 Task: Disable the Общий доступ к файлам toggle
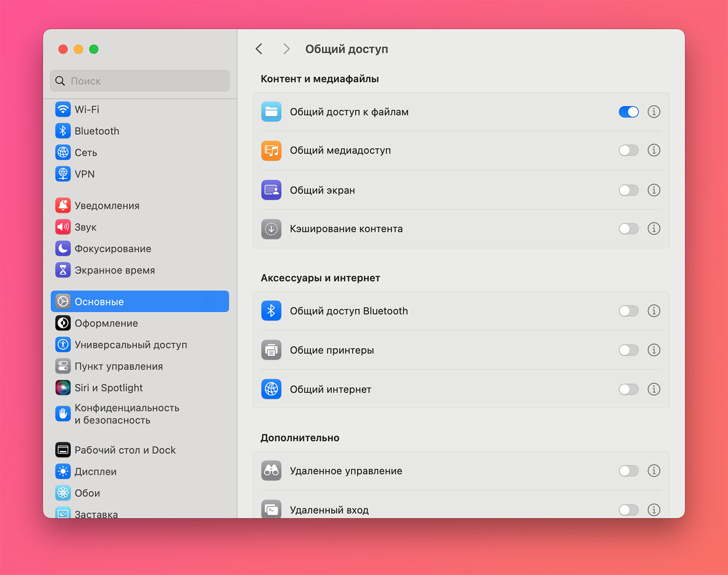(x=629, y=112)
